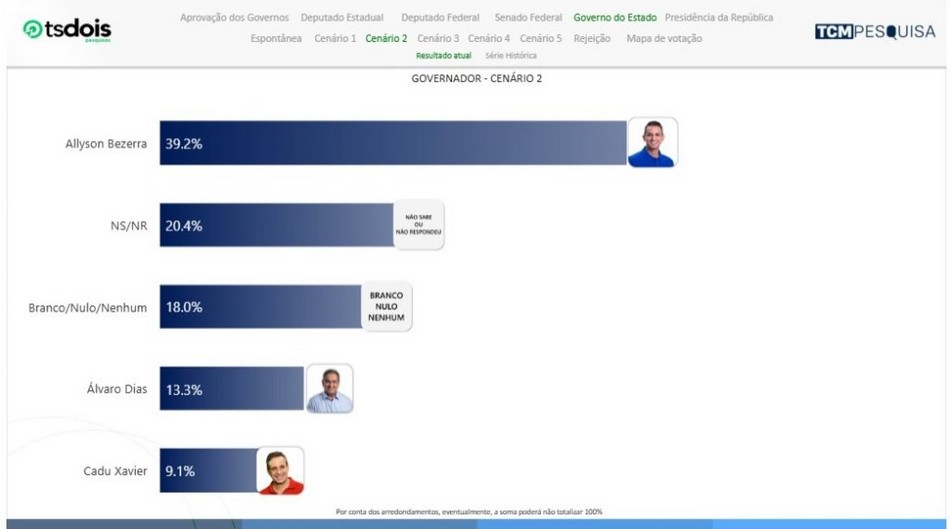
Task: Click the Resultado atual link
Action: tap(443, 56)
